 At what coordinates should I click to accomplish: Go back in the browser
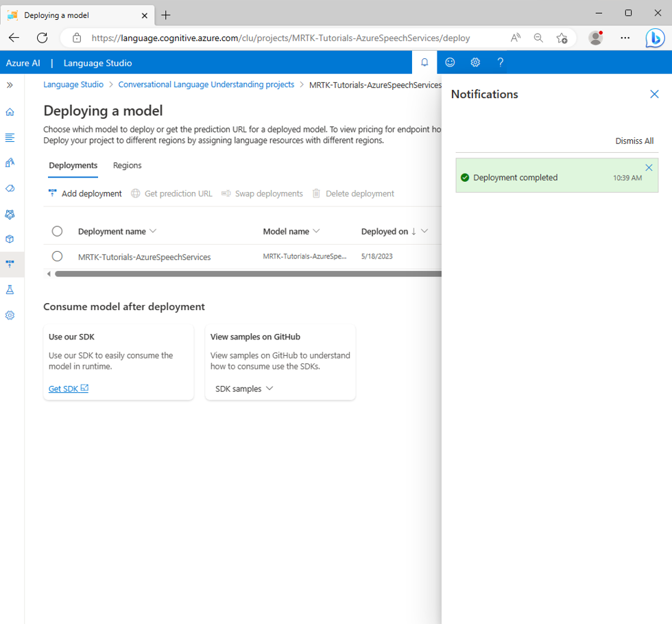click(14, 38)
